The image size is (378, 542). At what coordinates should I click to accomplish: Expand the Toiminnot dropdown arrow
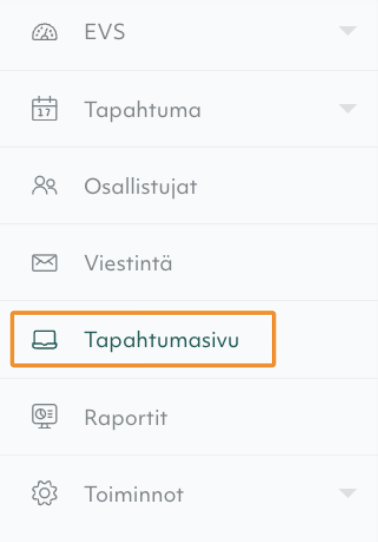click(x=347, y=493)
